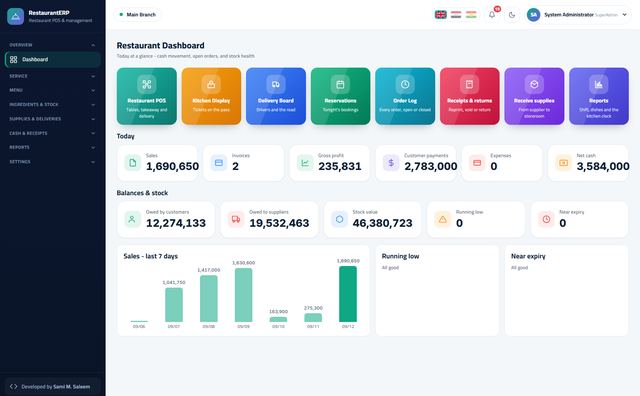Click the Dashboard grid icon in sidebar
The height and width of the screenshot is (396, 640).
tap(13, 60)
